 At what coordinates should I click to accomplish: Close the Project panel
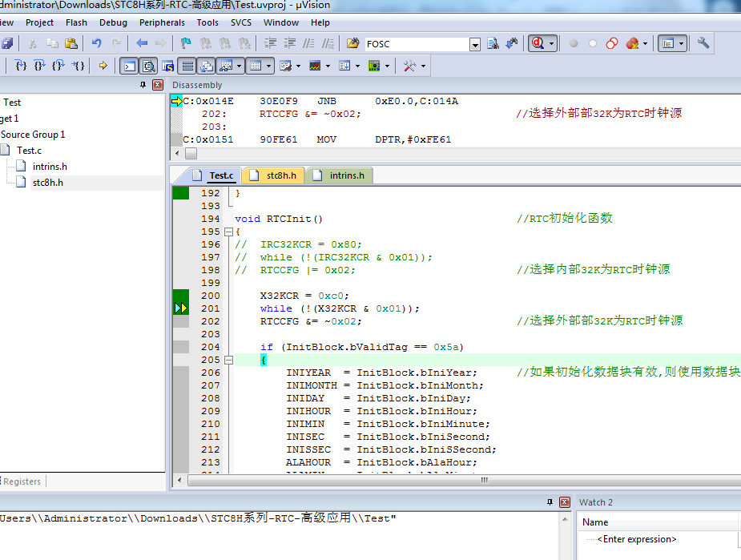click(158, 85)
